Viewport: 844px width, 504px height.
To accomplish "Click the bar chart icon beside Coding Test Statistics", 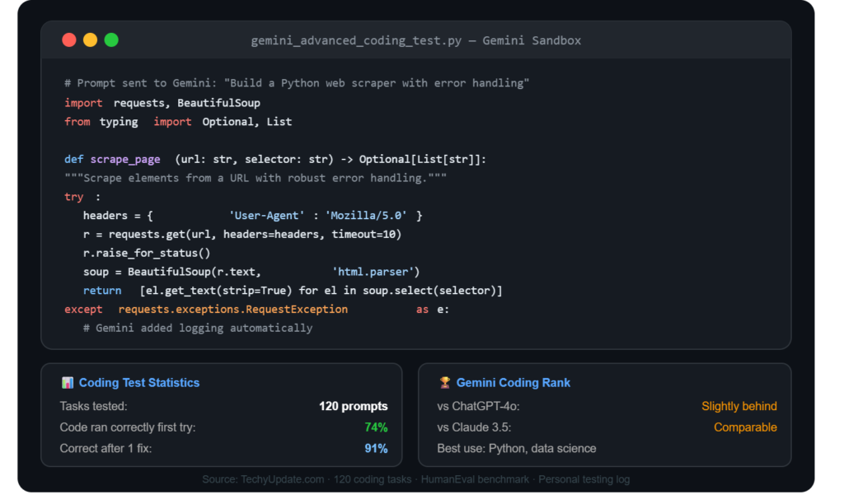I will coord(68,382).
